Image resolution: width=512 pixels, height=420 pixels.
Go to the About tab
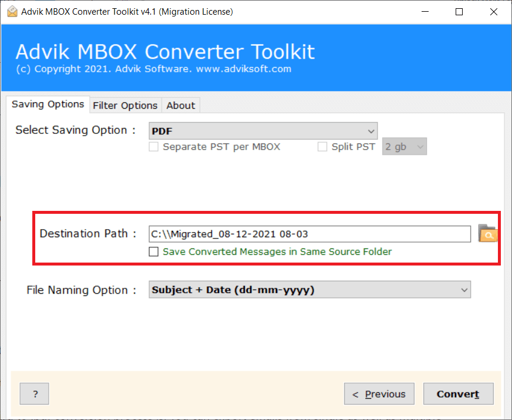[x=181, y=106]
